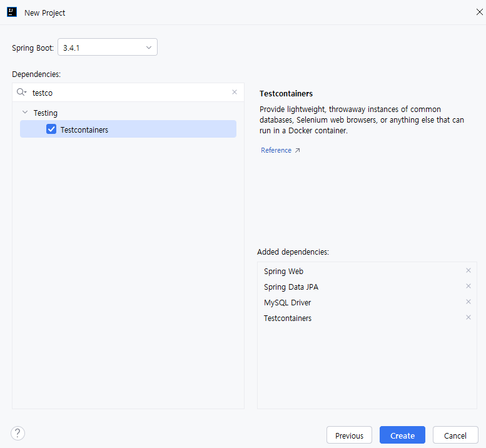486x448 pixels.
Task: Remove Testcontainers from added dependencies
Action: click(468, 317)
